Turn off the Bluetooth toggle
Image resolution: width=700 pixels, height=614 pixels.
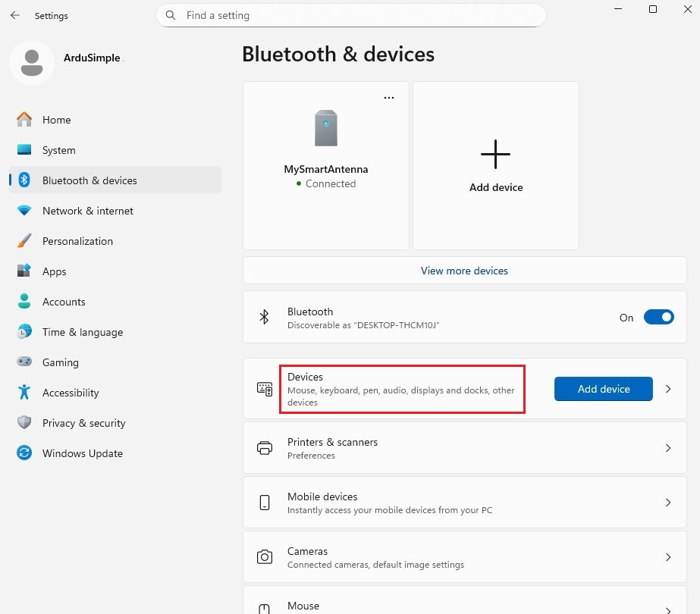658,318
